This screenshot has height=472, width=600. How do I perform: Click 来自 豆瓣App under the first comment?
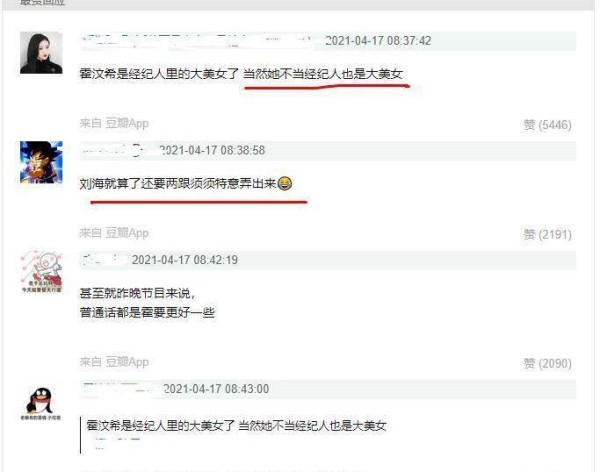(114, 124)
